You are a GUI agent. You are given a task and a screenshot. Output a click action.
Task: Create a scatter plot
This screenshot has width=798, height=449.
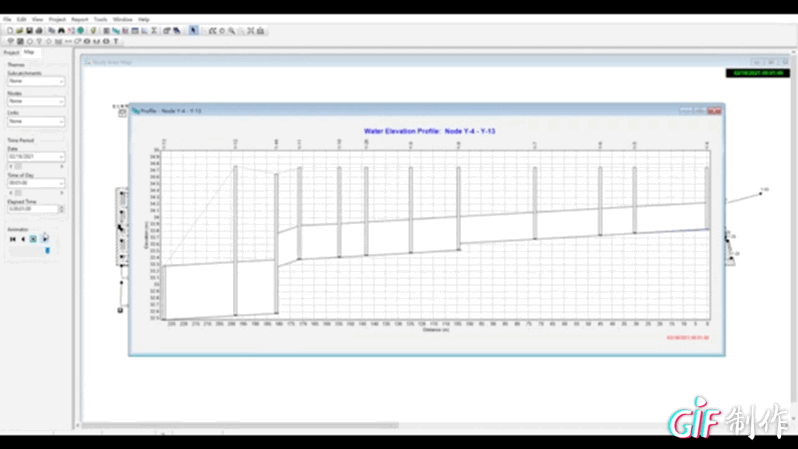145,31
